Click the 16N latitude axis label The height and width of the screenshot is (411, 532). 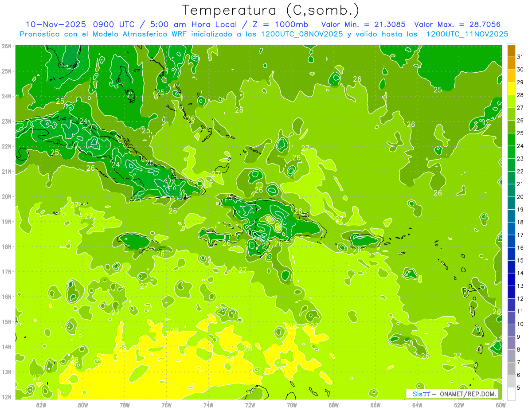[x=6, y=297]
